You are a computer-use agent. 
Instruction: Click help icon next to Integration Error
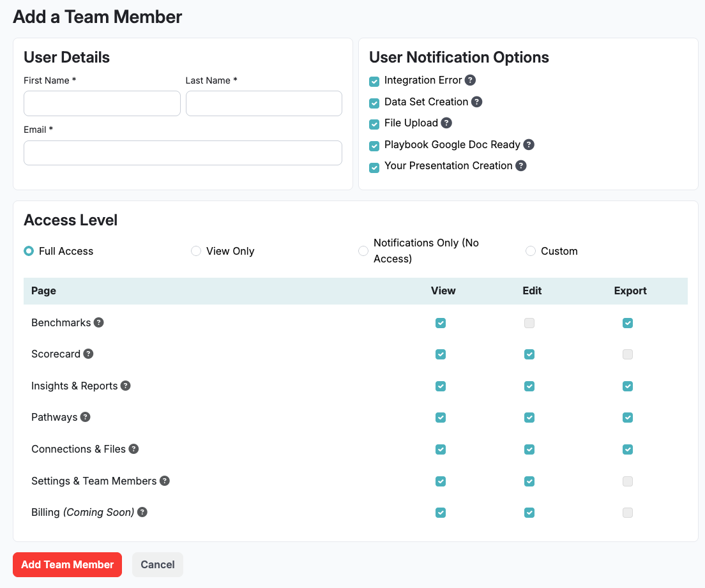coord(470,80)
